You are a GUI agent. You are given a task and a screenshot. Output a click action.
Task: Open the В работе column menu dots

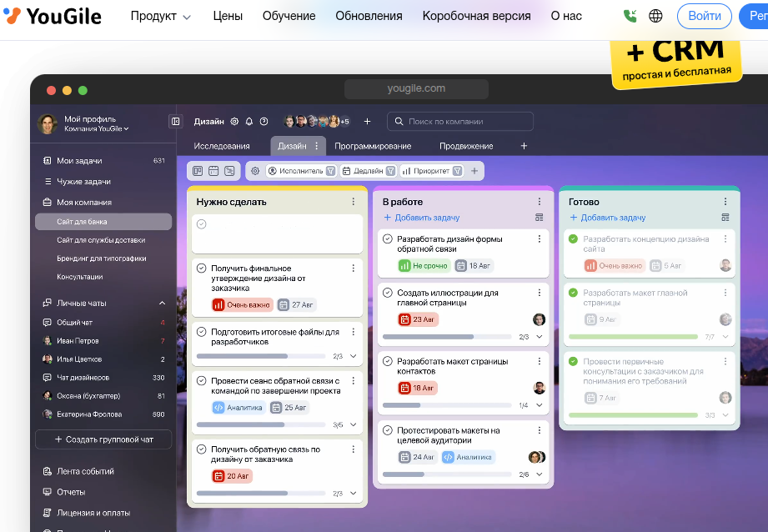tap(540, 202)
